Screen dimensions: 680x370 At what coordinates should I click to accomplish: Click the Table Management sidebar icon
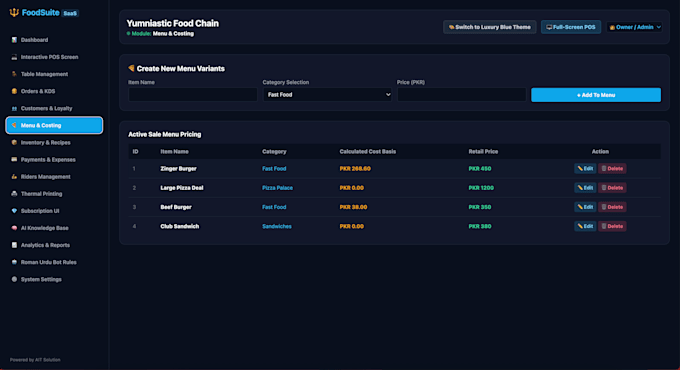(14, 74)
